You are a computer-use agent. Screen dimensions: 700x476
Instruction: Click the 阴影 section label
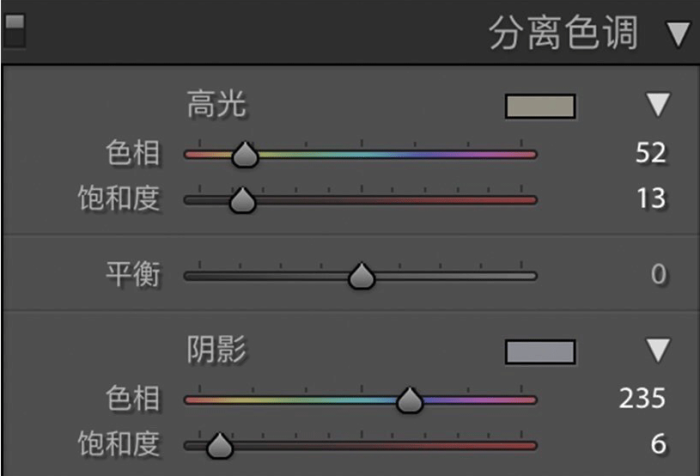(x=216, y=349)
